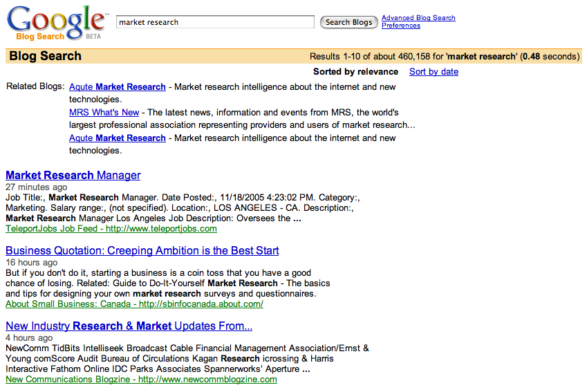Visit New Communications Blogzine source link
This screenshot has width=587, height=392.
(141, 380)
